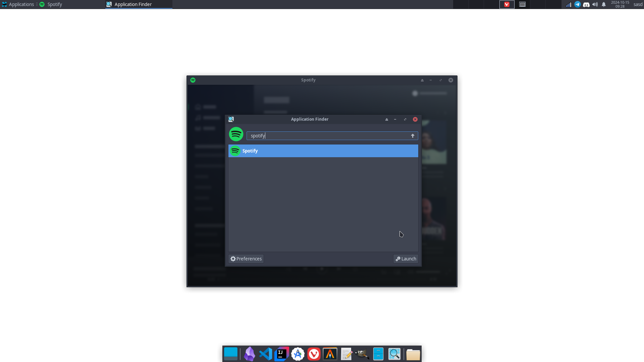This screenshot has height=362, width=644.
Task: Click the show desktop icon in dock
Action: pyautogui.click(x=231, y=354)
